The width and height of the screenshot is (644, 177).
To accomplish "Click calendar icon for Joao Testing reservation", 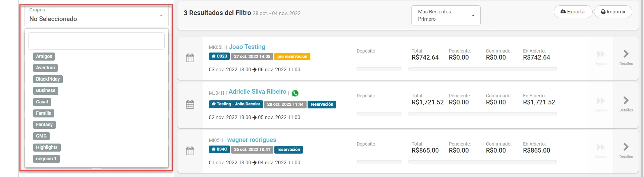I will pyautogui.click(x=190, y=58).
